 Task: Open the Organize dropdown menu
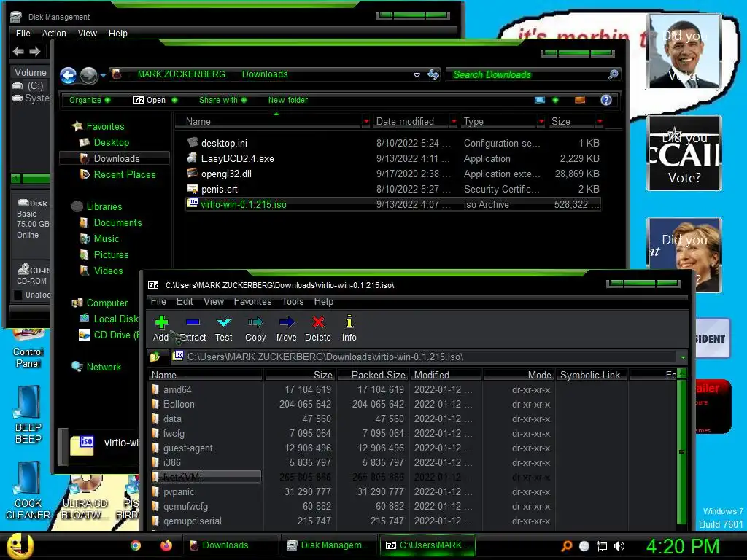(x=89, y=100)
